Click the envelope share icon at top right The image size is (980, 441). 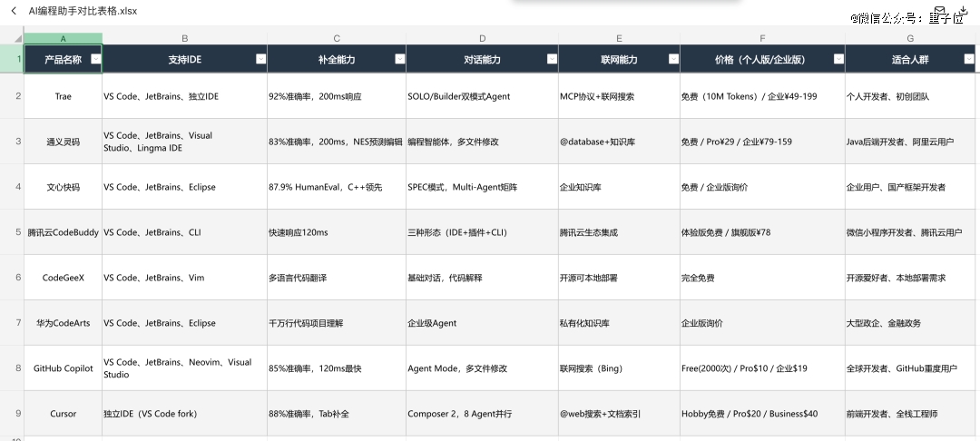pyautogui.click(x=940, y=12)
